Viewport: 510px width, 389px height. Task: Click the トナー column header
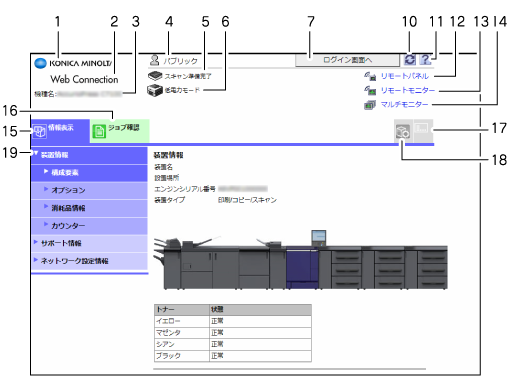182,310
